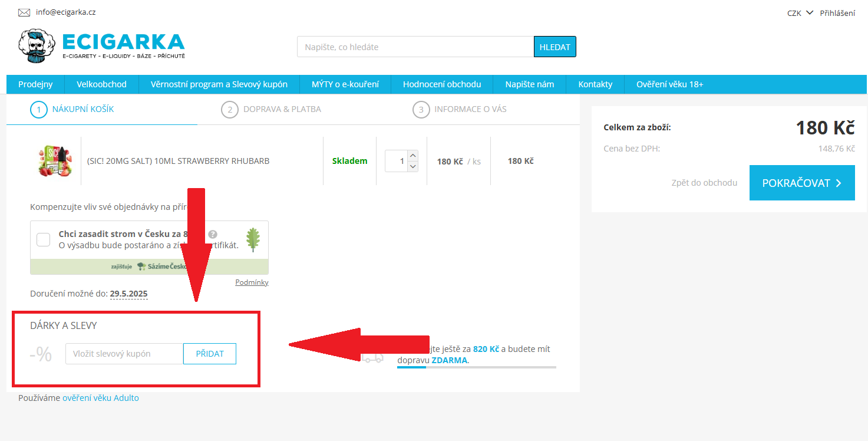Open the Podmínky link
868x441 pixels.
[x=252, y=282]
